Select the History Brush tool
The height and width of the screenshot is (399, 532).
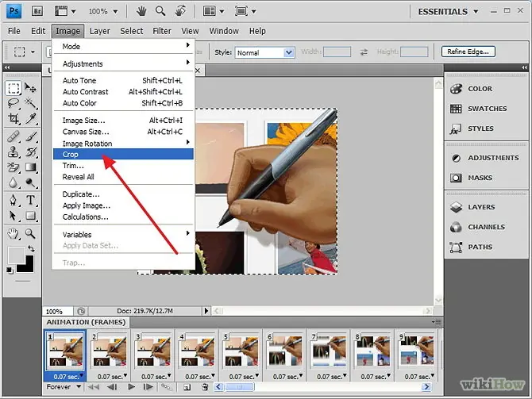30,152
